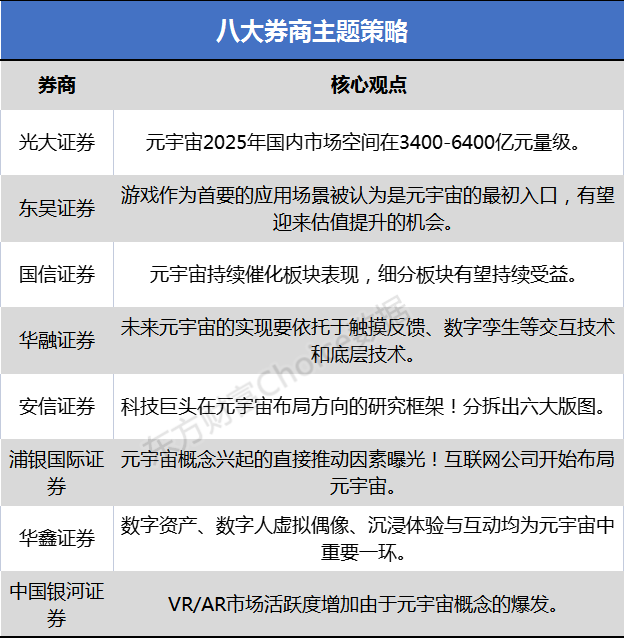
Task: Click the 光大证券 cell
Action: [57, 143]
